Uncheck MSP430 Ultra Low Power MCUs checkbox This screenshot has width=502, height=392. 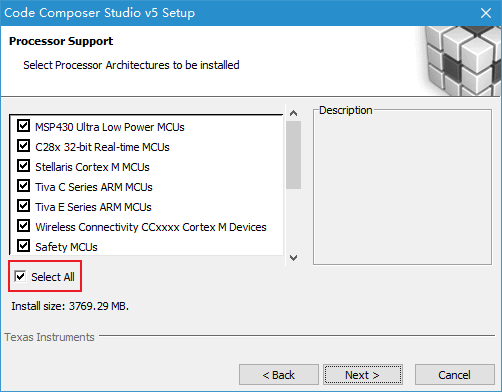point(23,126)
